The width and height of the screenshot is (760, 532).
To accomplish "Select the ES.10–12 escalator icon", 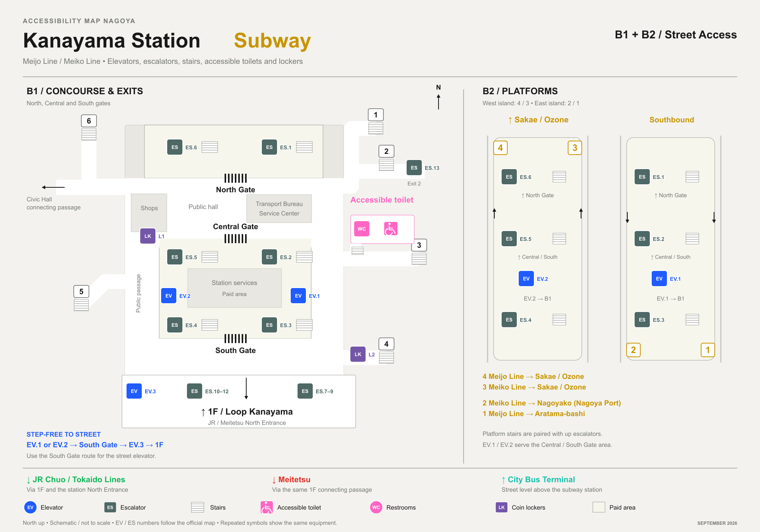I will (x=195, y=391).
